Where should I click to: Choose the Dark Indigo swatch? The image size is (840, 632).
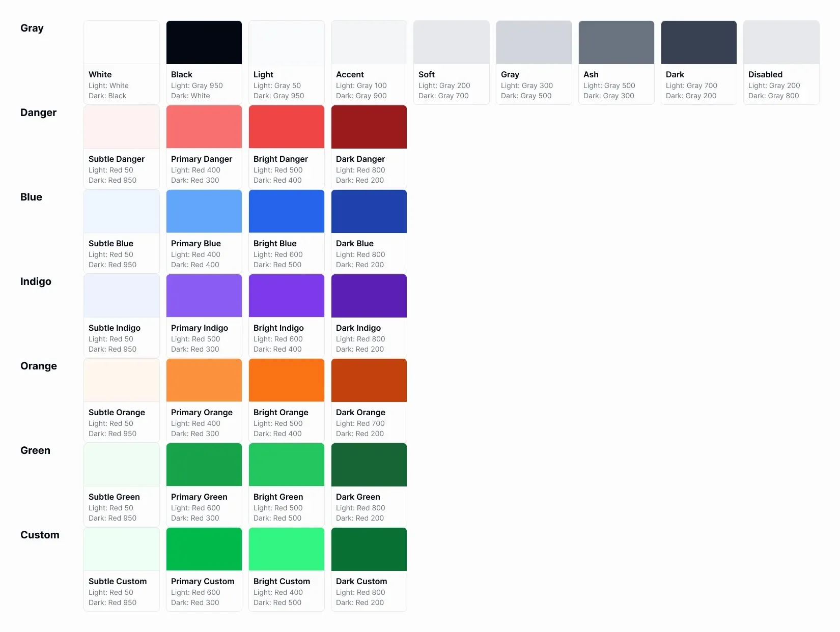pos(369,296)
